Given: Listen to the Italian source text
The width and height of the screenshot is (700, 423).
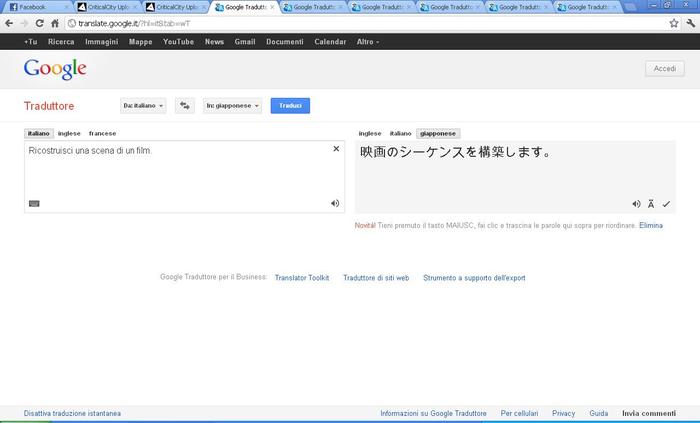Looking at the screenshot, I should click(335, 203).
